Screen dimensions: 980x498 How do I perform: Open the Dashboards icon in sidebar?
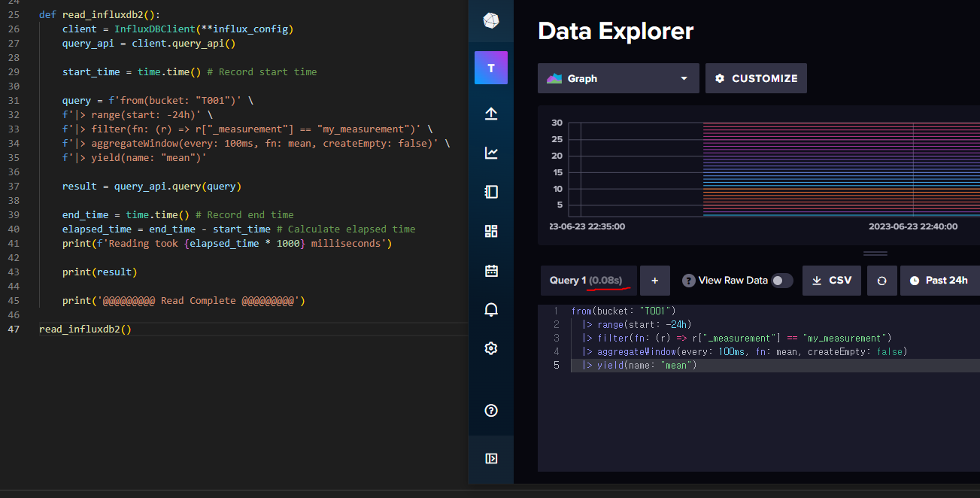click(490, 231)
